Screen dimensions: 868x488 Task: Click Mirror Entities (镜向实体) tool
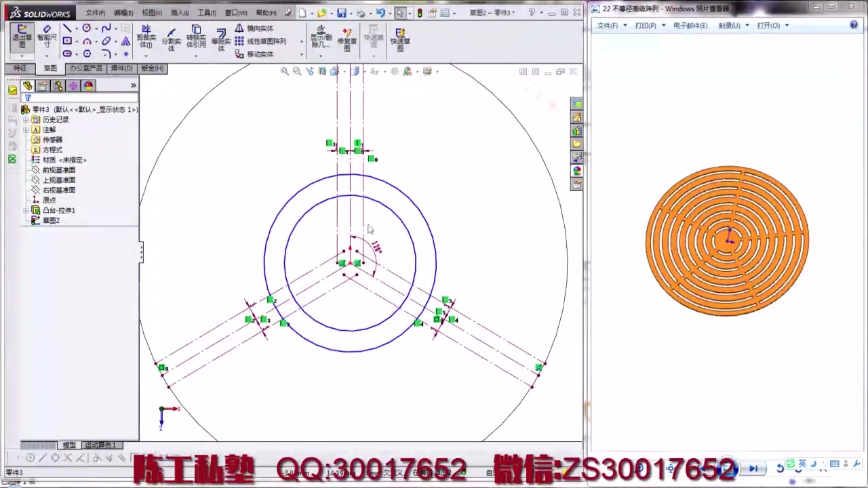click(254, 28)
